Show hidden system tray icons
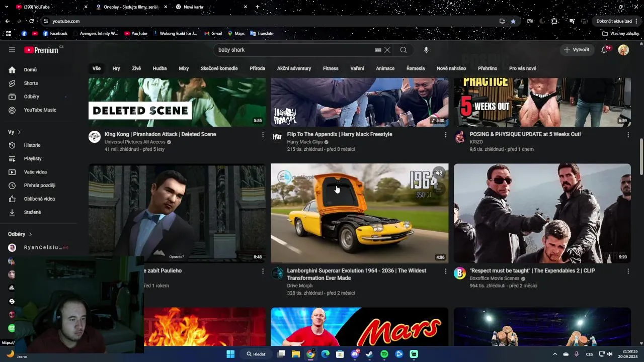Screen dimensions: 644x362 click(x=555, y=354)
